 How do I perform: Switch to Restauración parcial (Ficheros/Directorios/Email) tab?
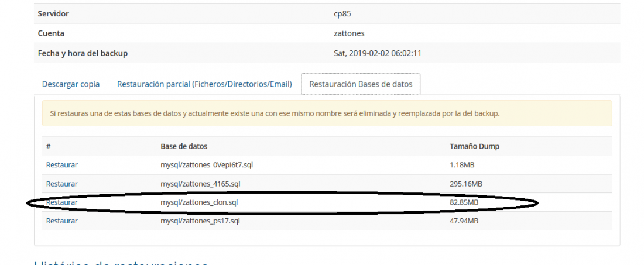(204, 84)
